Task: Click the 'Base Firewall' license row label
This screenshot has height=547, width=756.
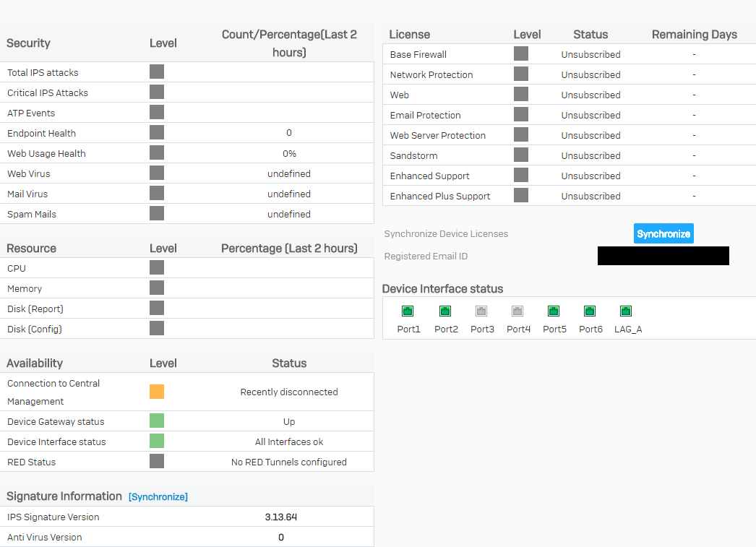Action: tap(418, 54)
